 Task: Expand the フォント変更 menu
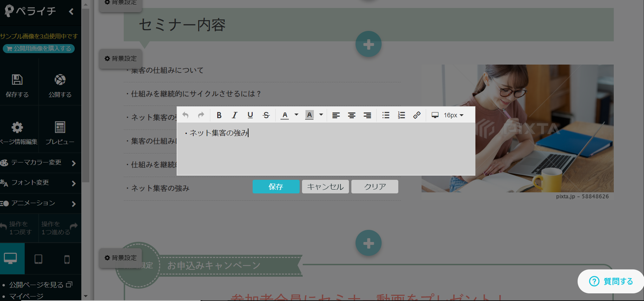[x=40, y=183]
